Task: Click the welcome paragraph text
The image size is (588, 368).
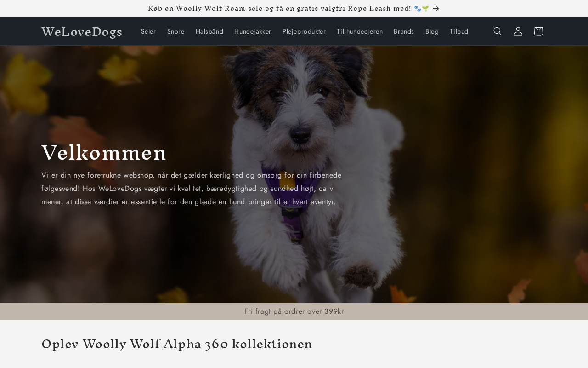Action: (x=192, y=189)
